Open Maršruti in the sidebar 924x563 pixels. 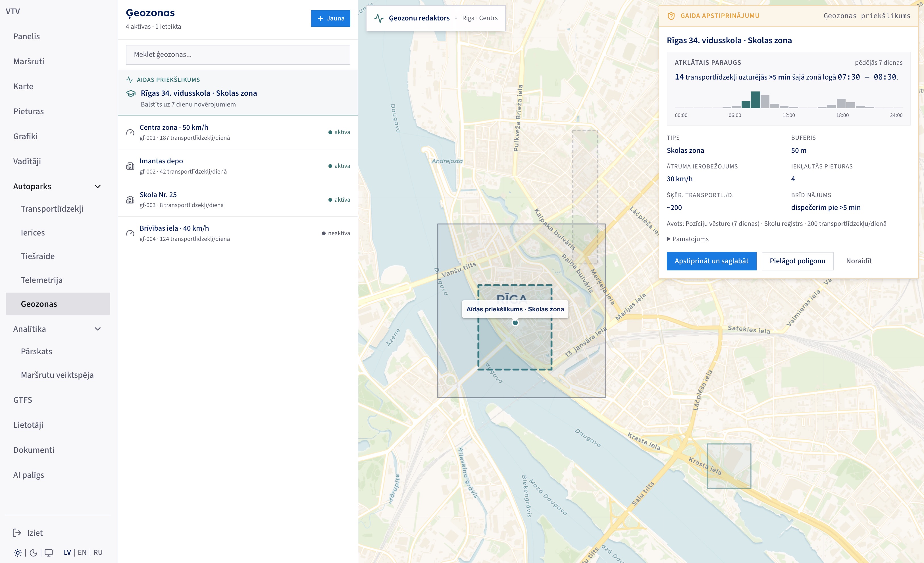click(58, 61)
